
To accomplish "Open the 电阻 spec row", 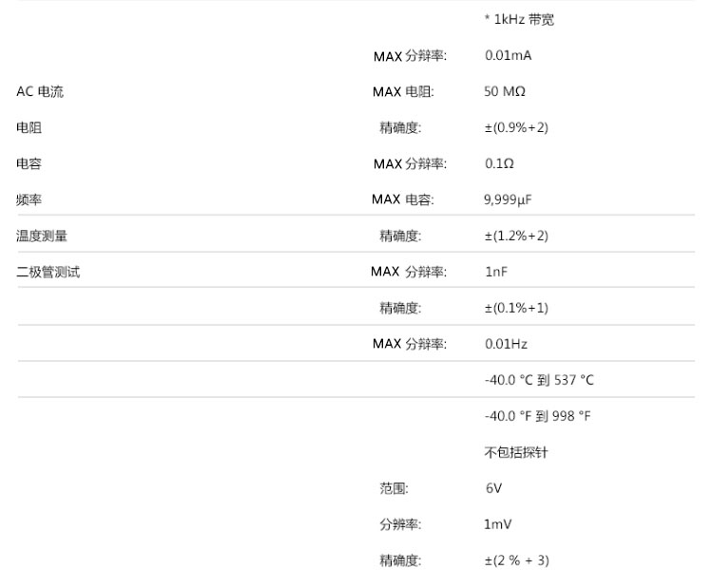I will click(x=29, y=128).
